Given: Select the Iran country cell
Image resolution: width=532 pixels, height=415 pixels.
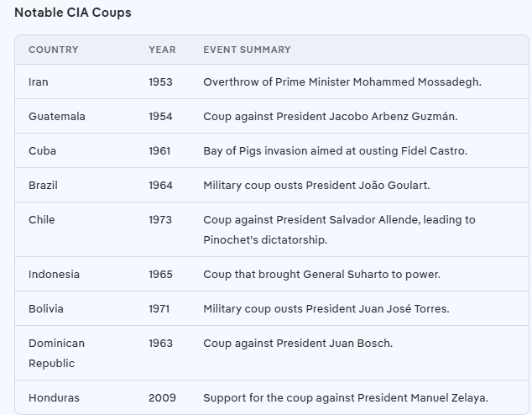Looking at the screenshot, I should [39, 82].
